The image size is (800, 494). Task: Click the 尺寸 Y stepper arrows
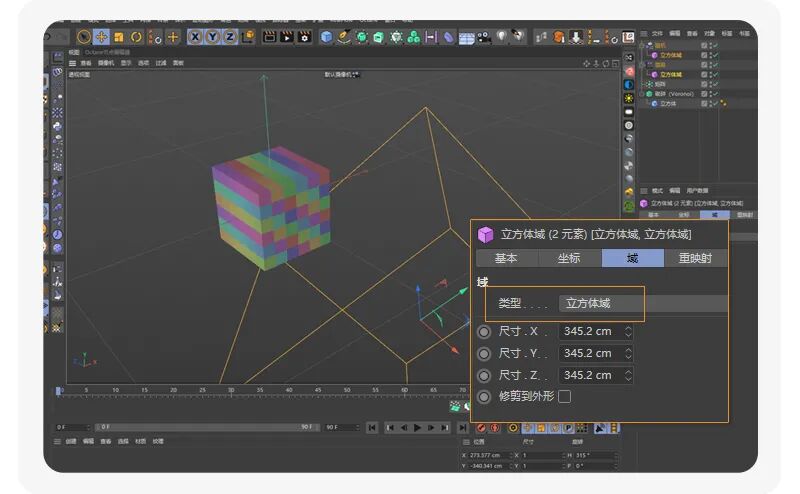click(x=628, y=354)
